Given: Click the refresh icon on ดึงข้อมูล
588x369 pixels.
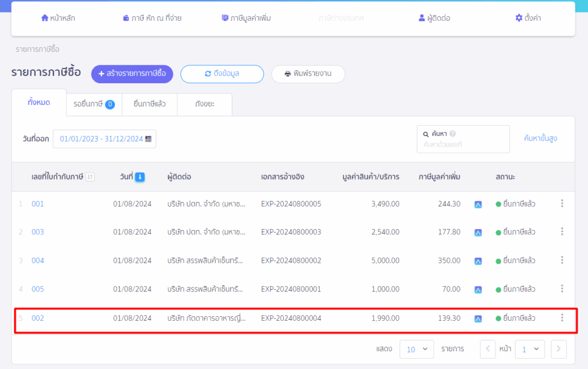Looking at the screenshot, I should (x=207, y=74).
